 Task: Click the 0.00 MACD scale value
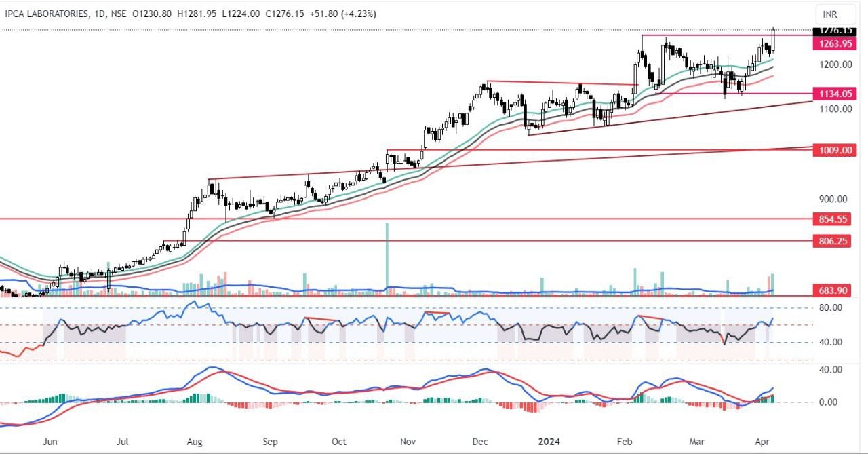831,402
